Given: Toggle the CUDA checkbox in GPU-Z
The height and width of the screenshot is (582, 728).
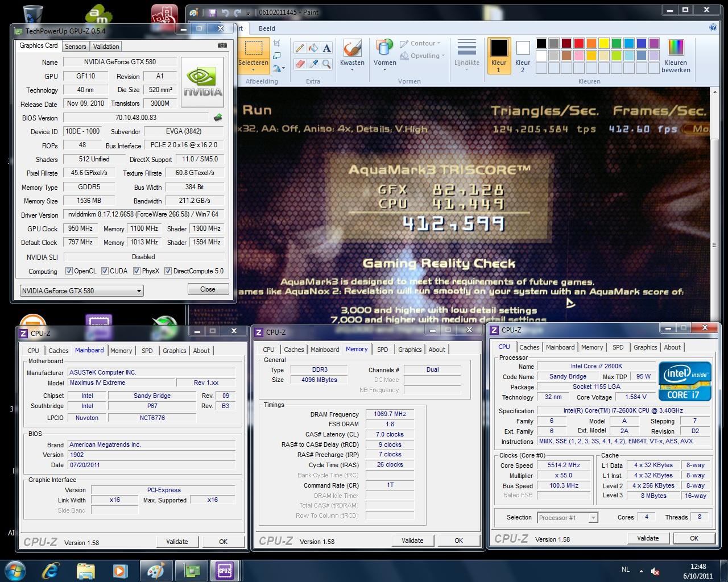Looking at the screenshot, I should click(x=105, y=271).
